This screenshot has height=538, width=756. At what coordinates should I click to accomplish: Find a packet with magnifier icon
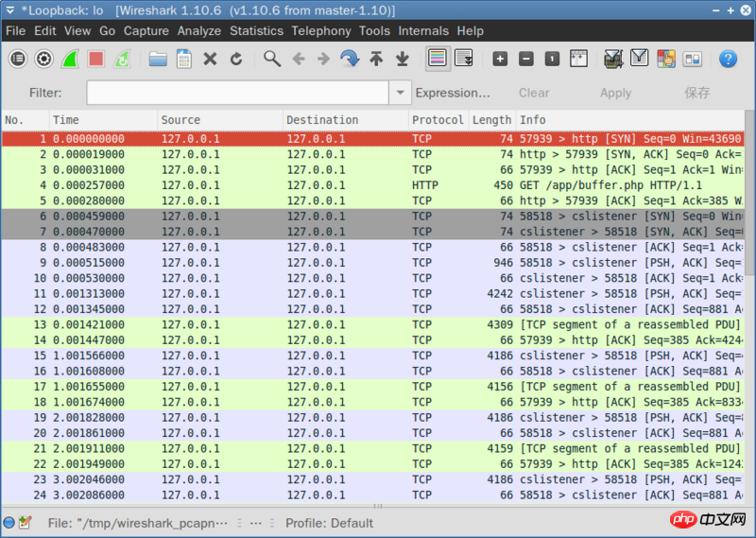point(272,59)
